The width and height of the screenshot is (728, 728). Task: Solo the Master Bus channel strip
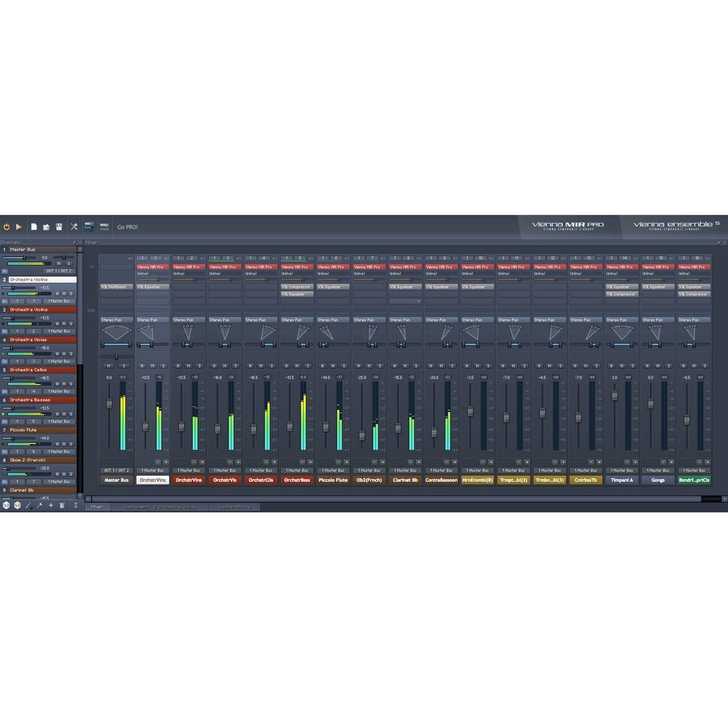click(123, 365)
